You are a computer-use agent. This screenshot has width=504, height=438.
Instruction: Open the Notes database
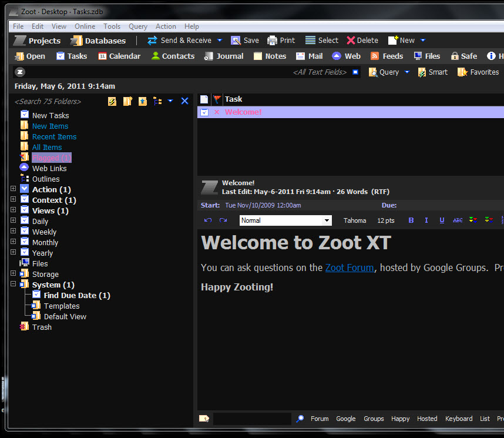[270, 56]
